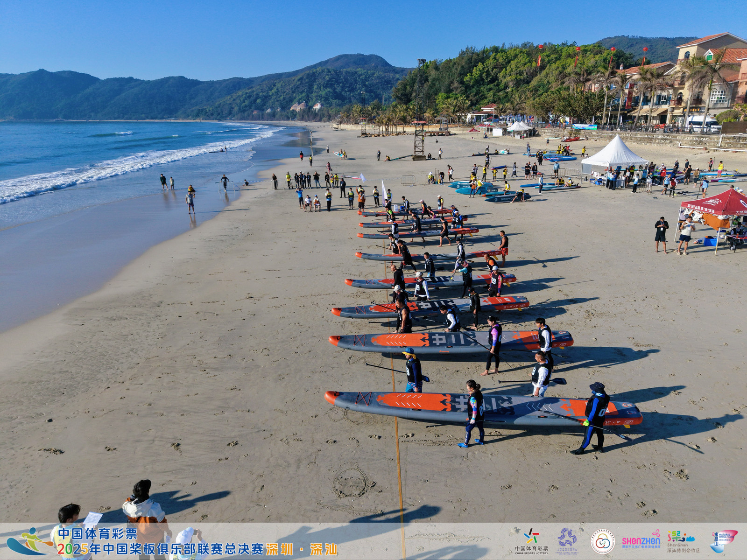Click the white pointed event tent

tap(614, 153)
